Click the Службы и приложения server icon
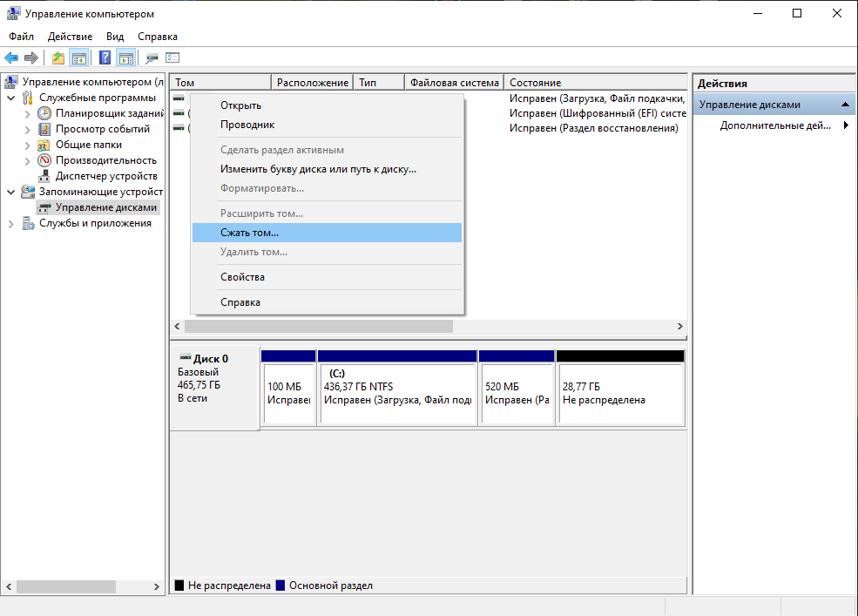 [x=27, y=223]
